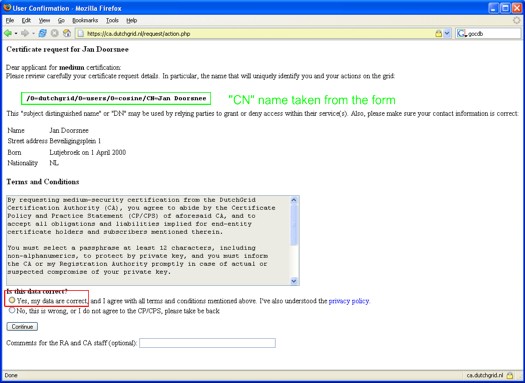Viewport: 525px width, 383px height.
Task: Go back with the green Back arrow
Action: tap(8, 33)
